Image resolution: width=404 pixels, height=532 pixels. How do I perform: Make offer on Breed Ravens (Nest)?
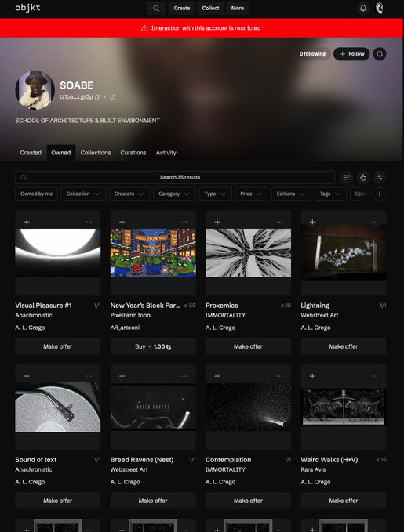153,501
